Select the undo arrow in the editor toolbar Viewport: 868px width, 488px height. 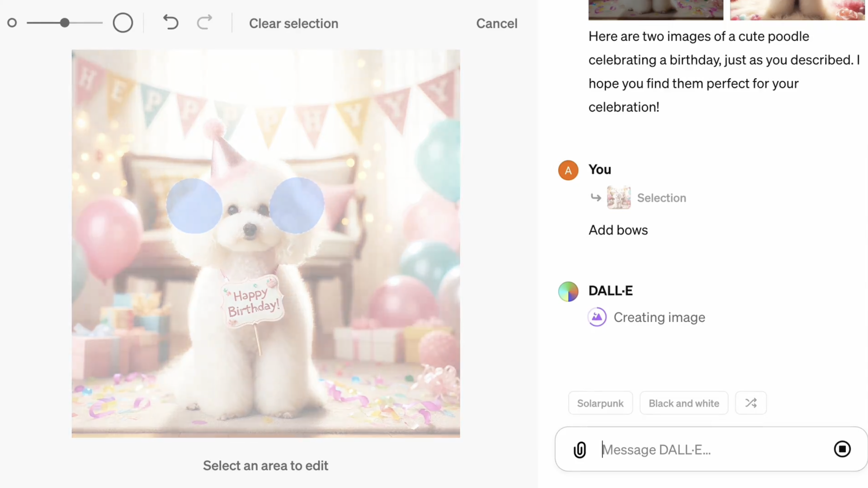tap(170, 23)
